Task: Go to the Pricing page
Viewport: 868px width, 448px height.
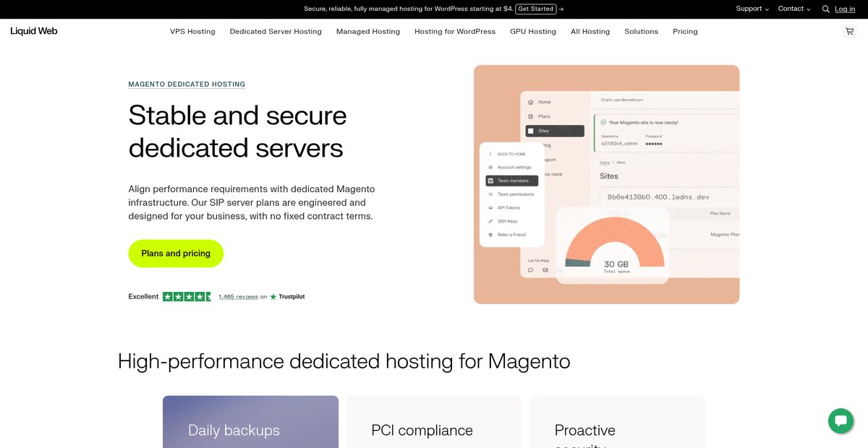Action: [685, 32]
